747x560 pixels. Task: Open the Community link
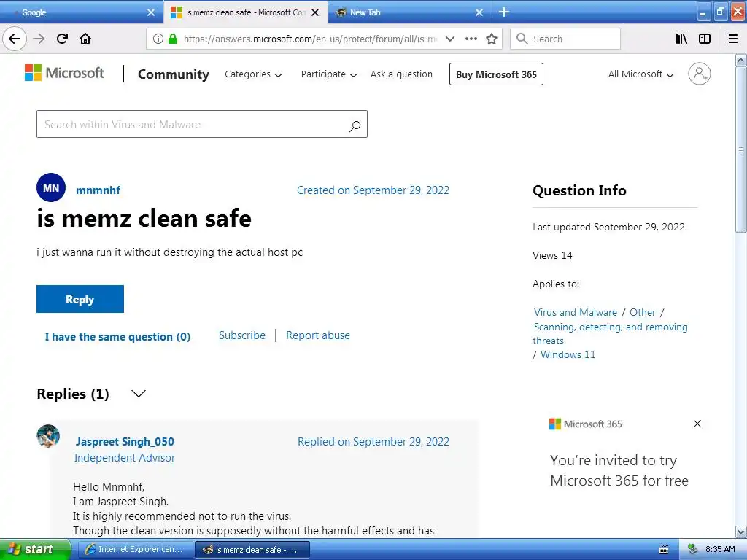click(x=174, y=74)
